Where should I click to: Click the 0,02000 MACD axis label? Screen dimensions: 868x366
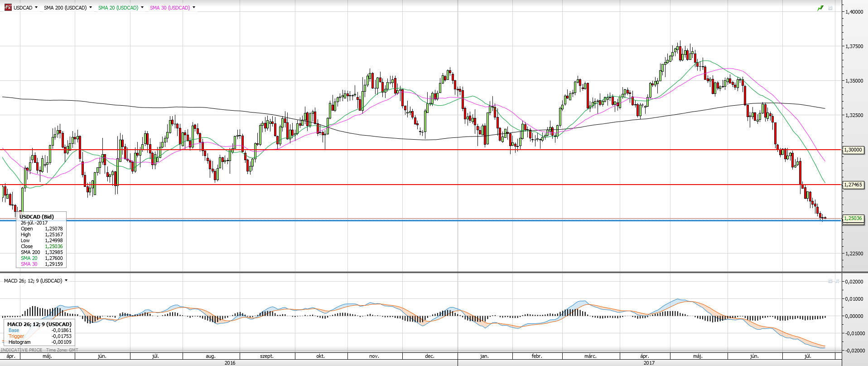(x=854, y=282)
